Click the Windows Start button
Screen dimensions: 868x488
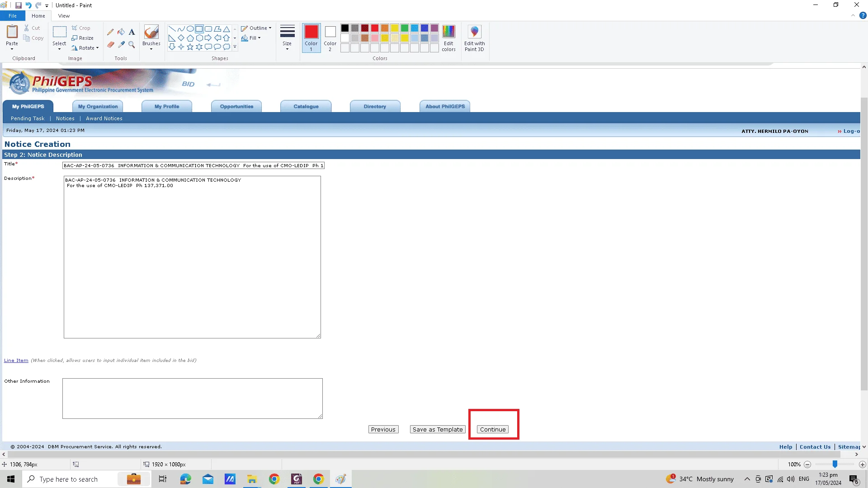[x=11, y=479]
